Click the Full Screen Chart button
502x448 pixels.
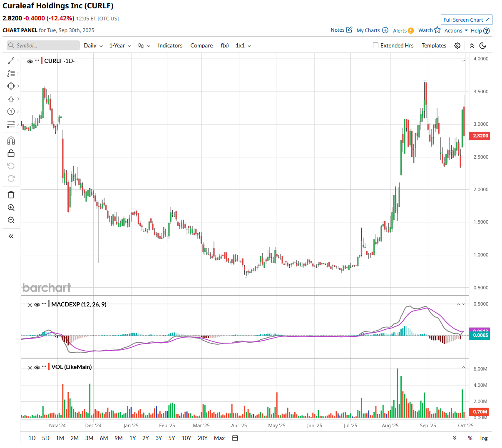pos(466,20)
